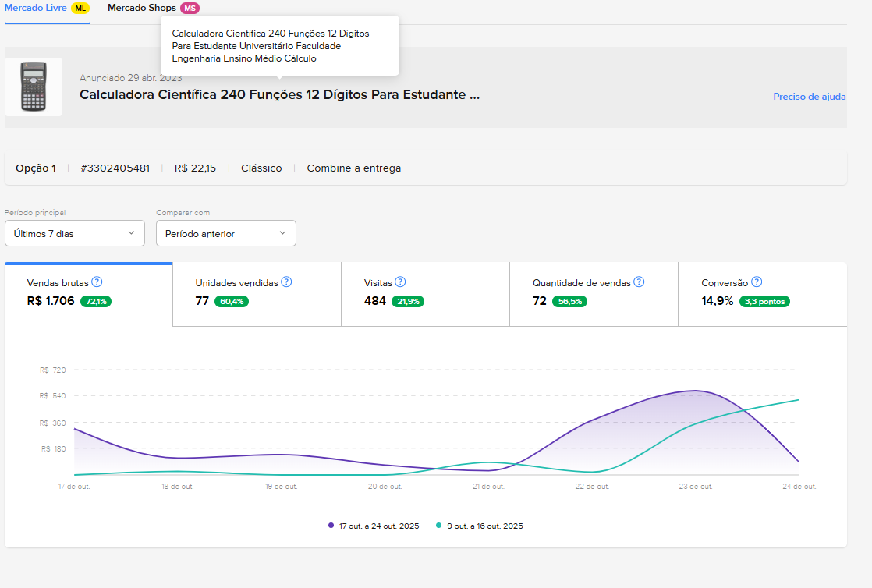This screenshot has height=588, width=872.
Task: Click help icon next to Vendas brutas
Action: point(97,282)
